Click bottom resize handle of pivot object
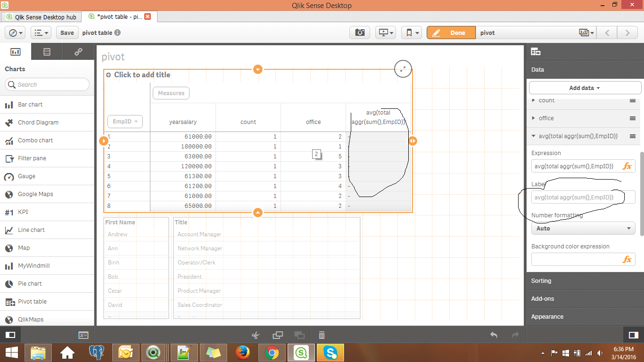This screenshot has width=644, height=362. tap(258, 212)
